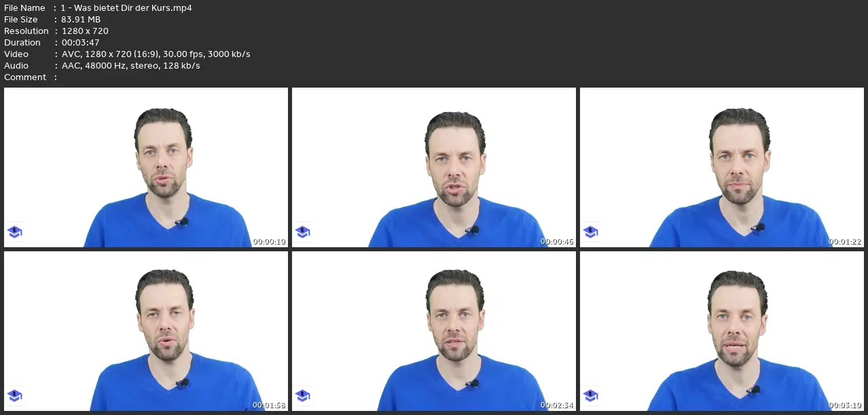The height and width of the screenshot is (415, 868).
Task: Click the graduation cap logo in the 00:02:34 frame
Action: pos(303,395)
